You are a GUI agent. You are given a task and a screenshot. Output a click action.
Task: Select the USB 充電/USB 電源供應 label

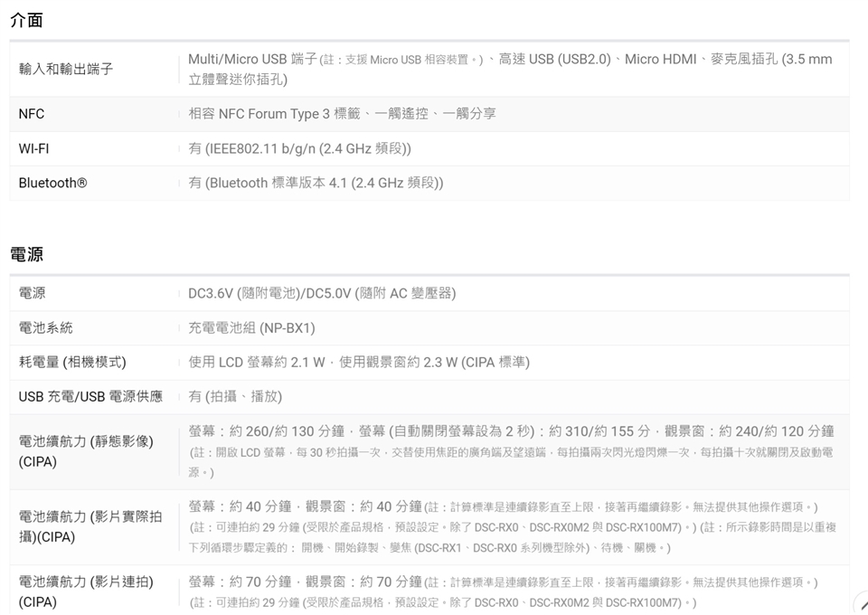coord(90,396)
